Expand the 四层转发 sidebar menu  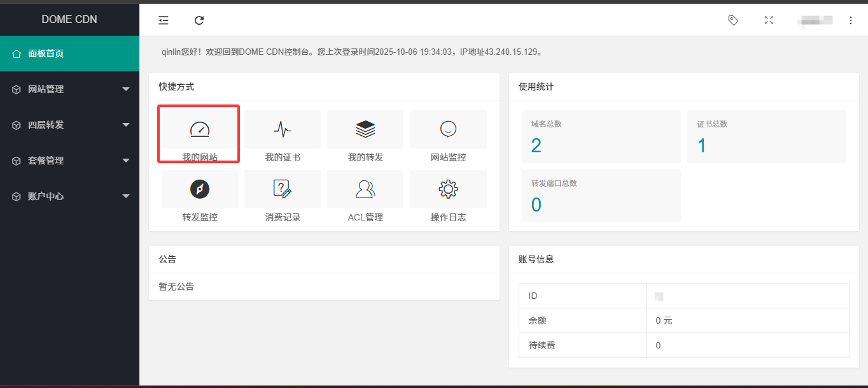tap(69, 125)
